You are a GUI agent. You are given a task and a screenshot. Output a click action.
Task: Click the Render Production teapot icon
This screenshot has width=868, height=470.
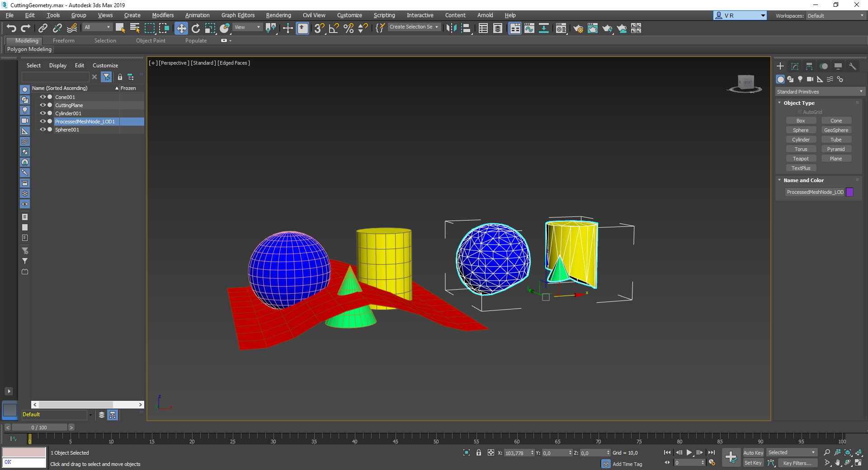pyautogui.click(x=607, y=28)
